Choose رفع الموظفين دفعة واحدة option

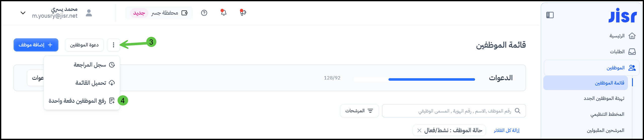pos(81,101)
